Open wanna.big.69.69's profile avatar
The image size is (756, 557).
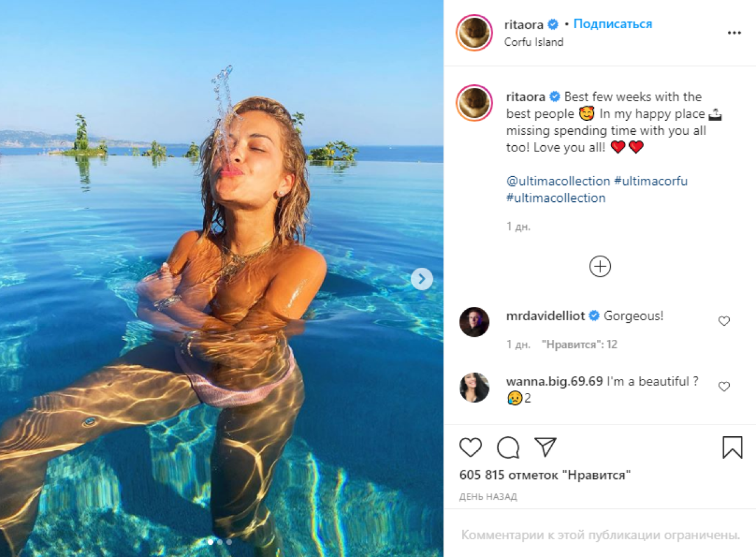[x=474, y=387]
